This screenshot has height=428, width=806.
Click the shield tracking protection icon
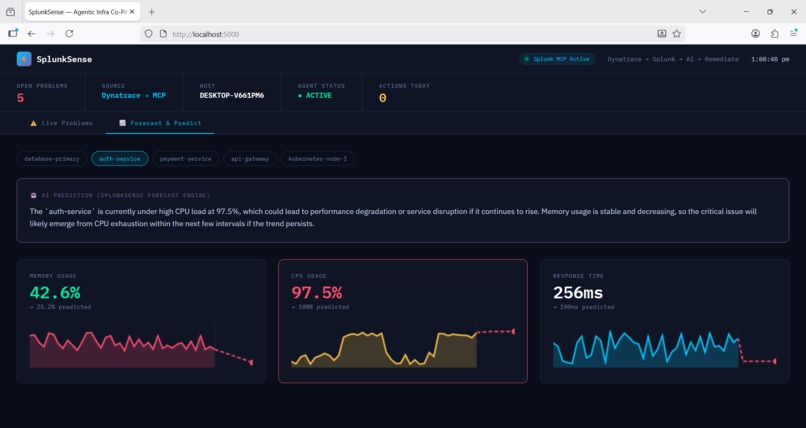pyautogui.click(x=149, y=34)
